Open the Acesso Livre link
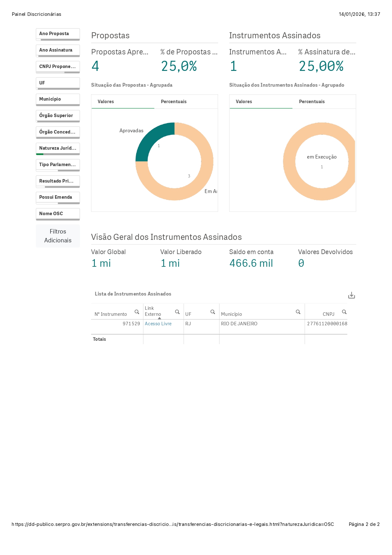 158,324
